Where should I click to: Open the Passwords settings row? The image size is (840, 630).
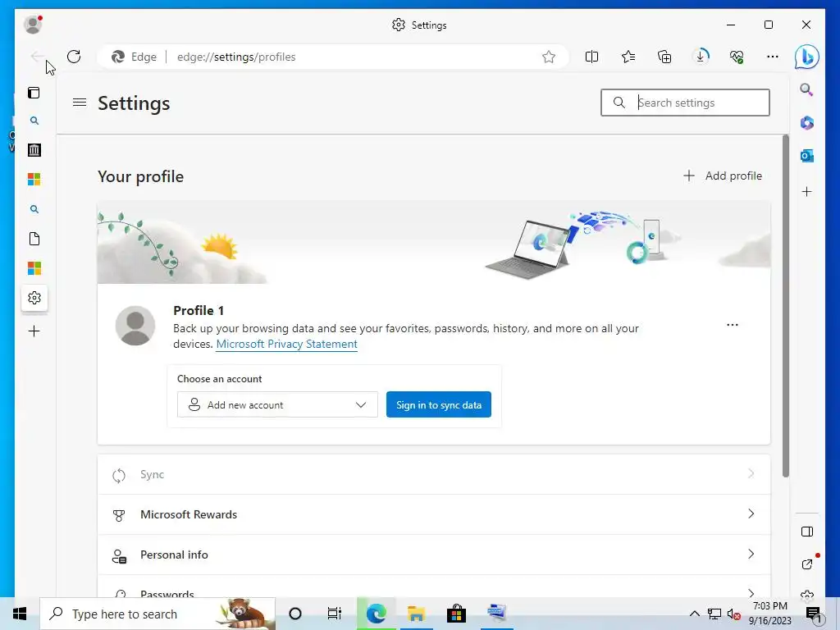coord(434,587)
